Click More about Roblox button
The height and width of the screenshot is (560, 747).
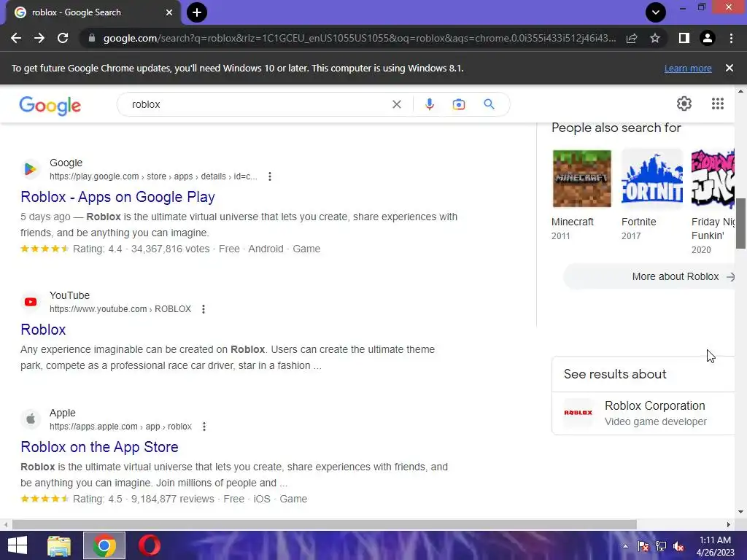click(650, 276)
